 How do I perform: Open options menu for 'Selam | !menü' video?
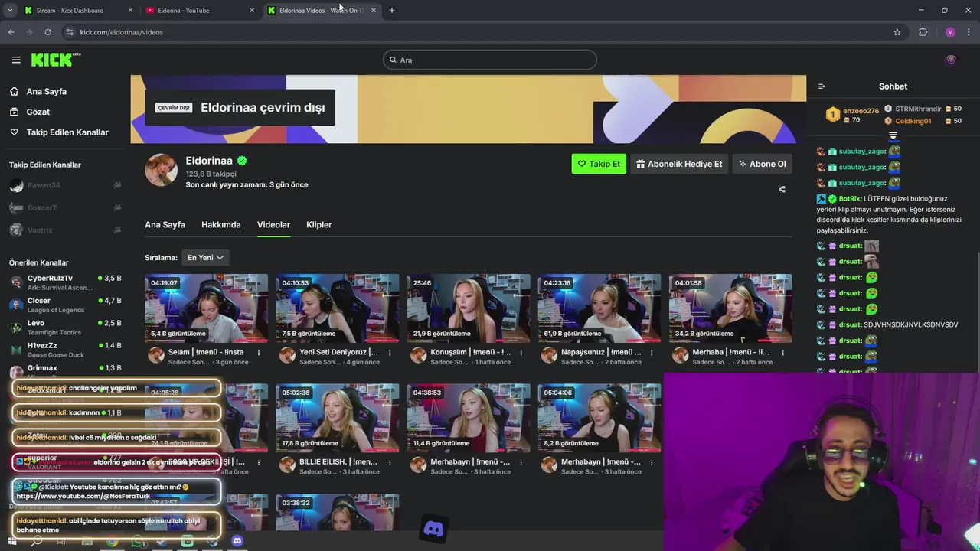pos(259,353)
